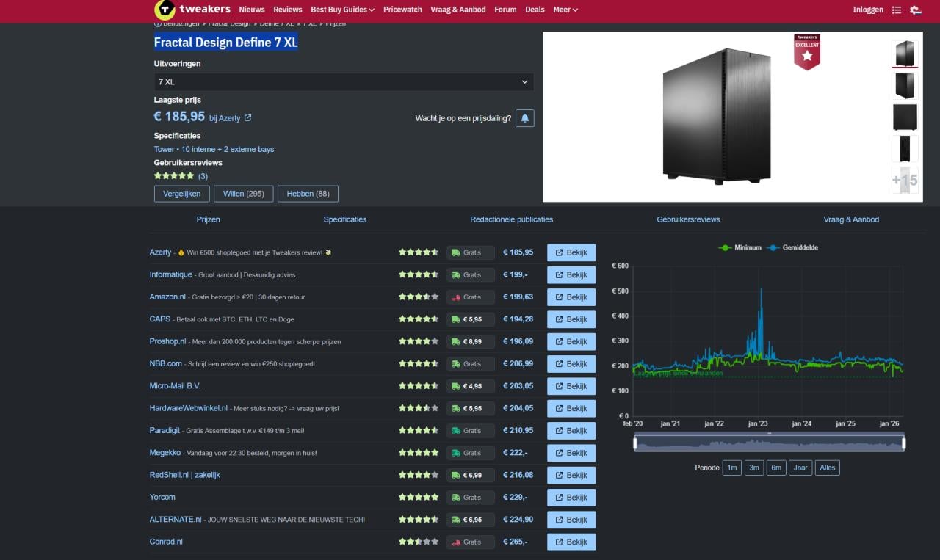Open the notifications bell in the top bar
Image resolution: width=940 pixels, height=560 pixels.
click(x=915, y=10)
